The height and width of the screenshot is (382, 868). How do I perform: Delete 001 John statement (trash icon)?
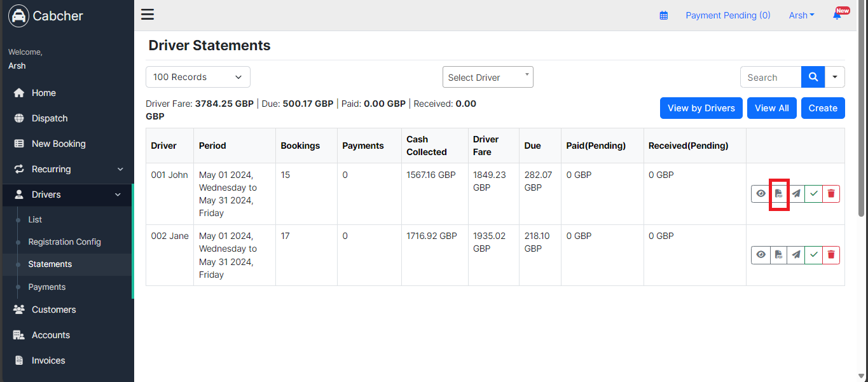pos(831,194)
